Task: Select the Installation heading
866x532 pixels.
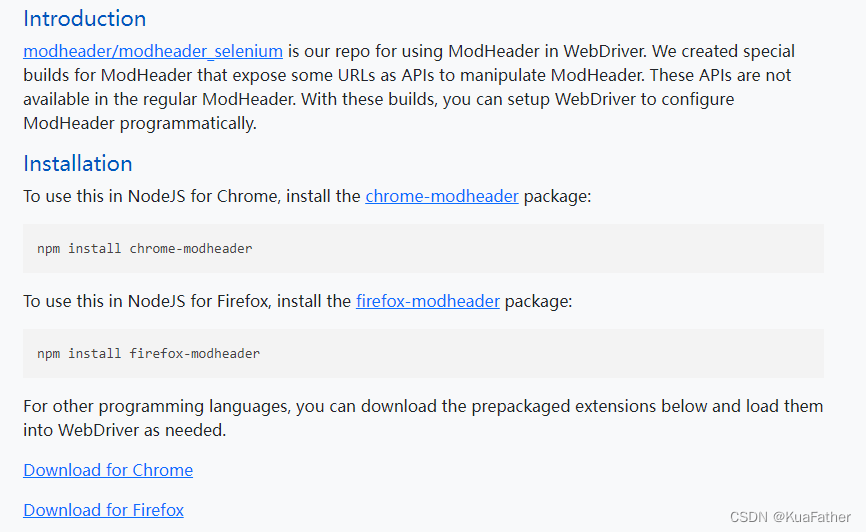Action: pos(78,164)
